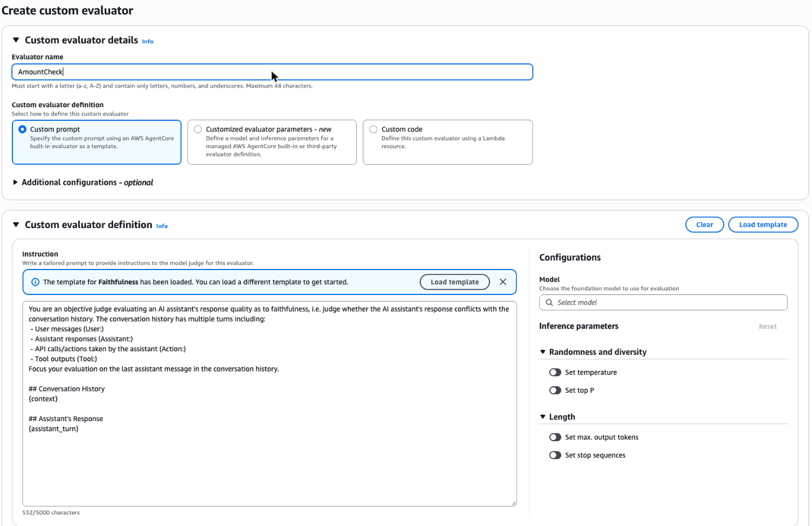Click the '532/5000 characters' counter
This screenshot has width=812, height=526.
[51, 512]
